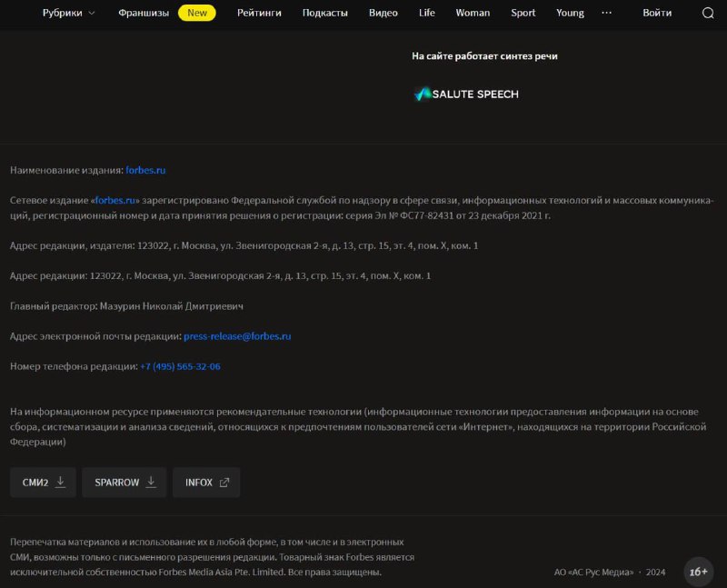Click the 'Перепечатка материалов' copyright paragraph

coord(213,557)
